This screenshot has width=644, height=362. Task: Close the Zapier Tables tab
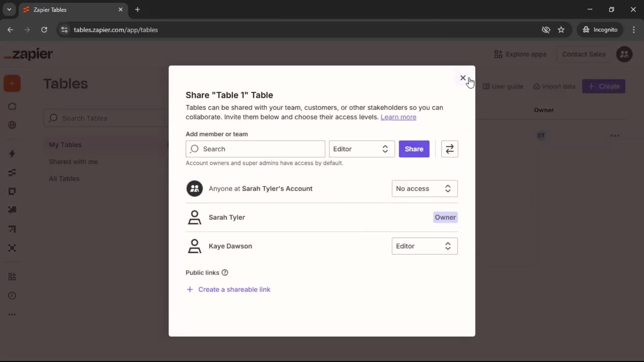[x=120, y=10]
